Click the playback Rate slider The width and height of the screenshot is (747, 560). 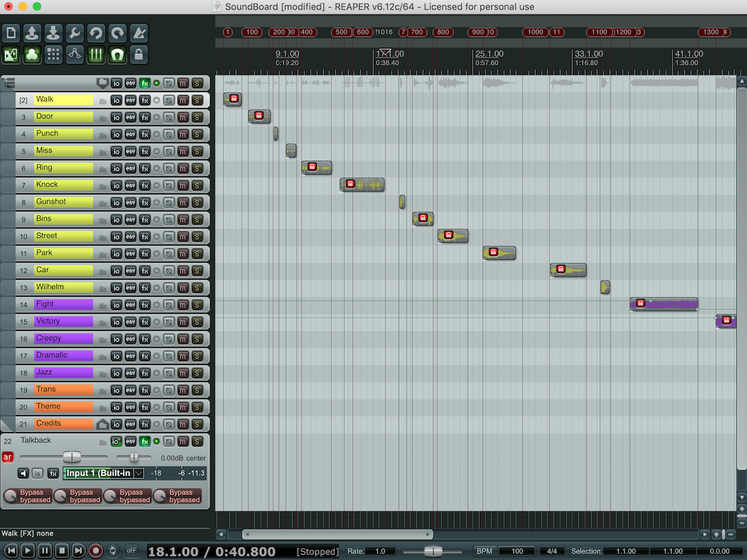point(432,550)
